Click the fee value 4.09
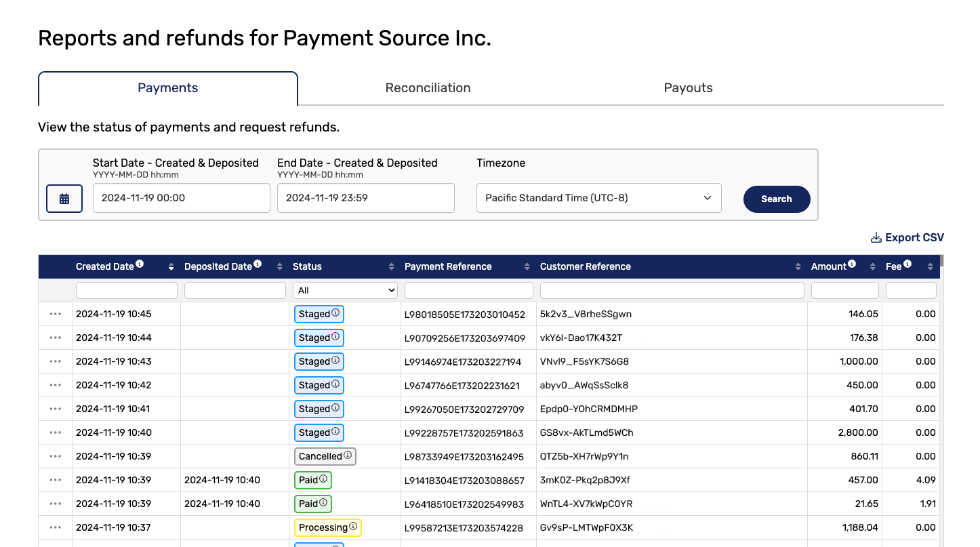 coord(926,480)
